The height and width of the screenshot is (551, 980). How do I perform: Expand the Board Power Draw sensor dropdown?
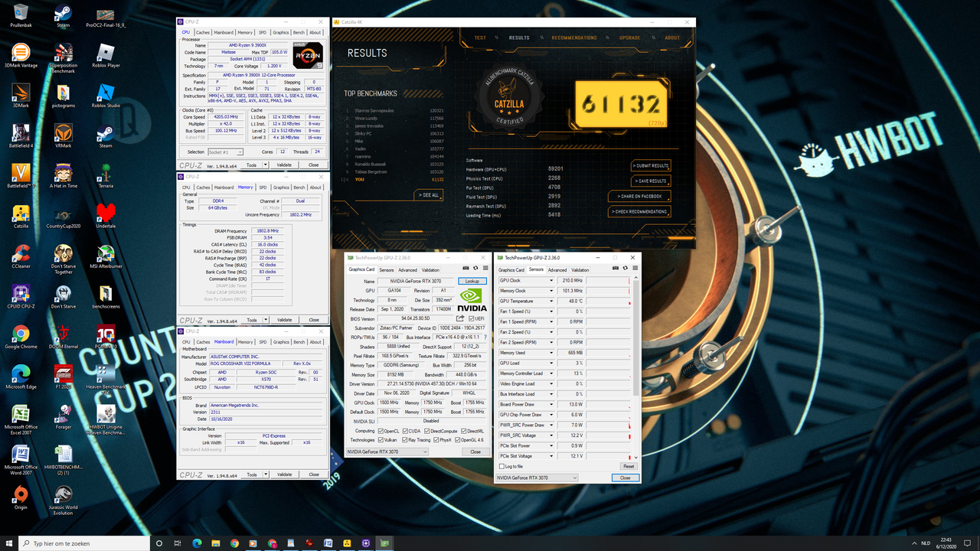551,405
